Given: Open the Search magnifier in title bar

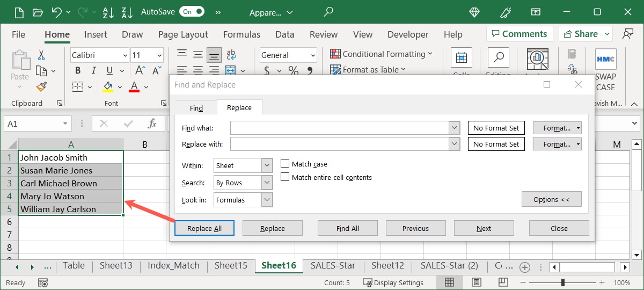Looking at the screenshot, I should click(328, 11).
